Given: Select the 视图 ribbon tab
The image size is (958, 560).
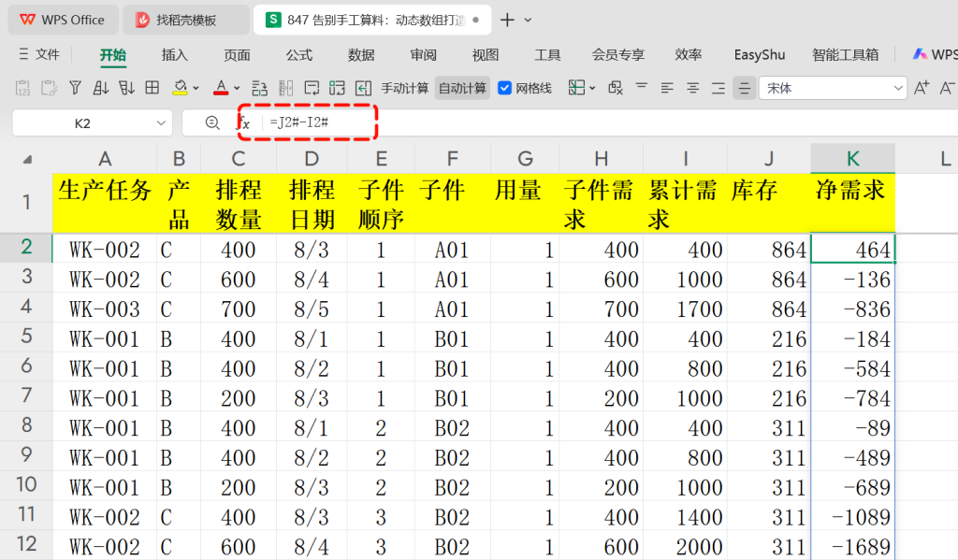Looking at the screenshot, I should tap(486, 55).
